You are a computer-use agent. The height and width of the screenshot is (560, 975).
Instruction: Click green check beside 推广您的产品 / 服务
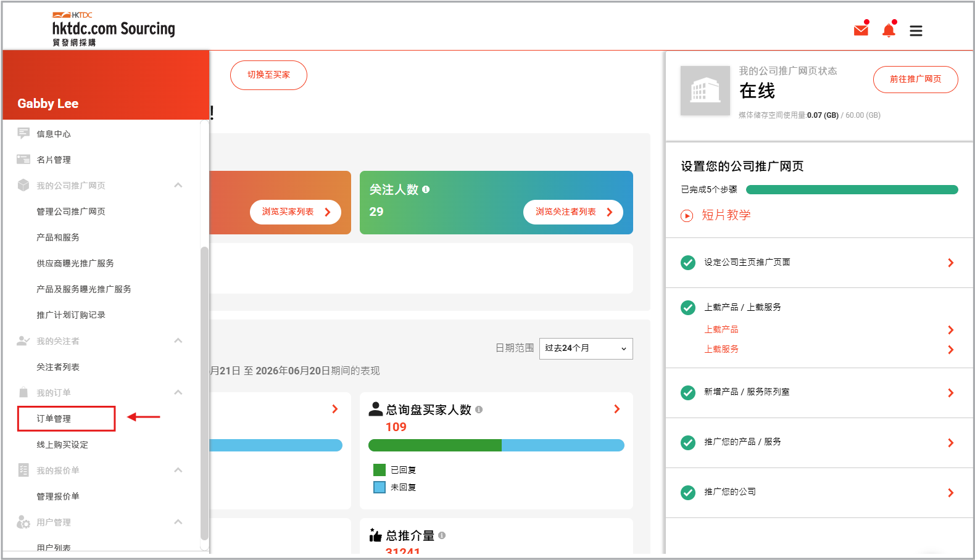pos(688,442)
